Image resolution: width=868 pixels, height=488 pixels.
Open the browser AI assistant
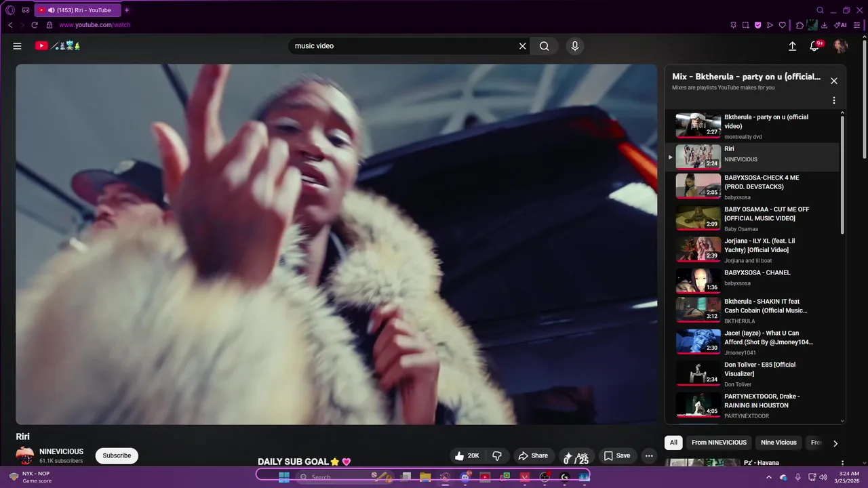[840, 25]
